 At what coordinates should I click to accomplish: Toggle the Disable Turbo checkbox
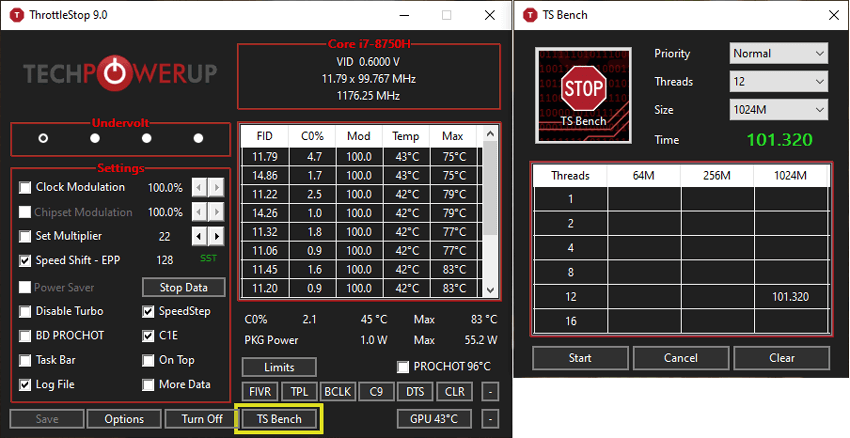[26, 311]
